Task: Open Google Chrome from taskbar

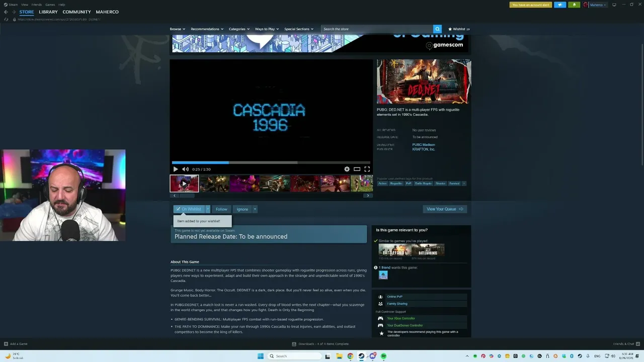Action: 350,356
